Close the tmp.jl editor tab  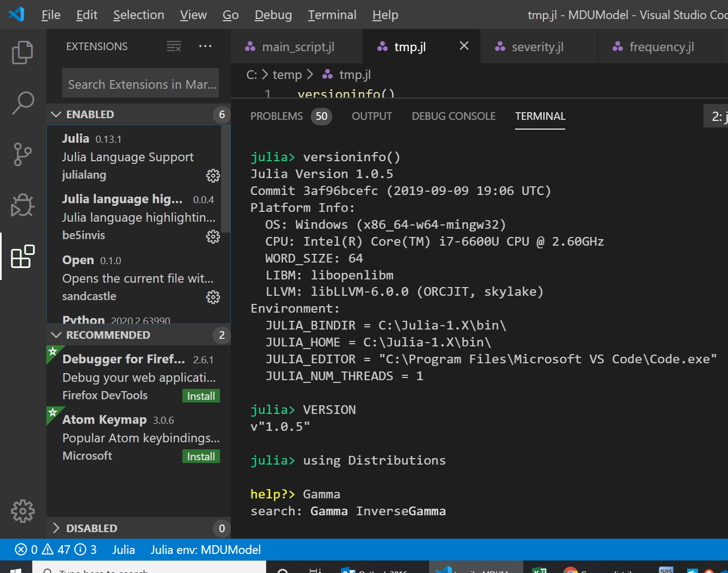tap(464, 46)
